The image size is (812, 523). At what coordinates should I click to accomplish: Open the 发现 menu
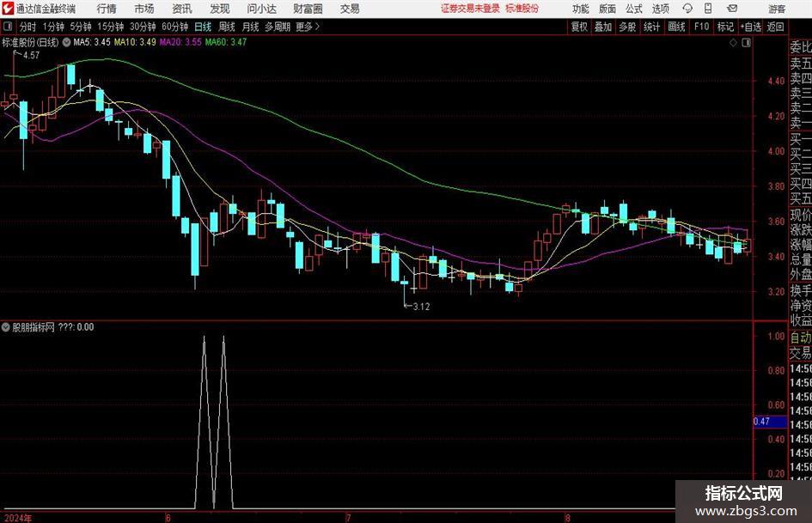pyautogui.click(x=220, y=9)
